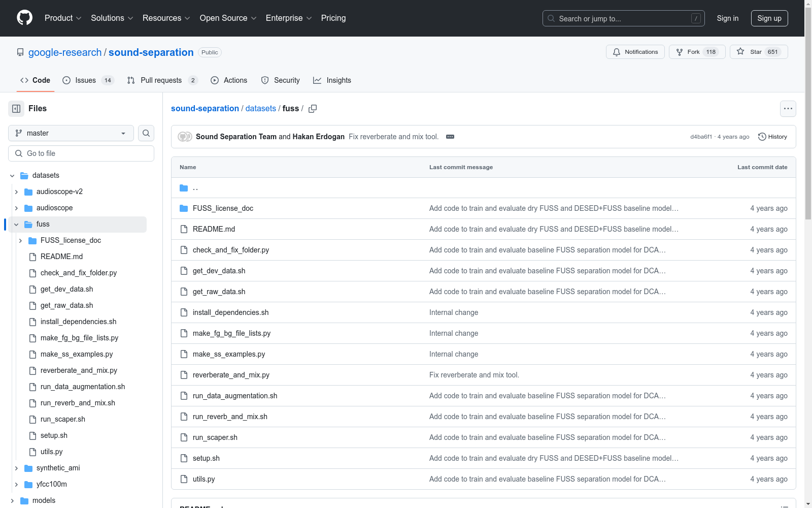Screen dimensions: 812x508
Task: Switch to the Insights tab
Action: (x=332, y=80)
